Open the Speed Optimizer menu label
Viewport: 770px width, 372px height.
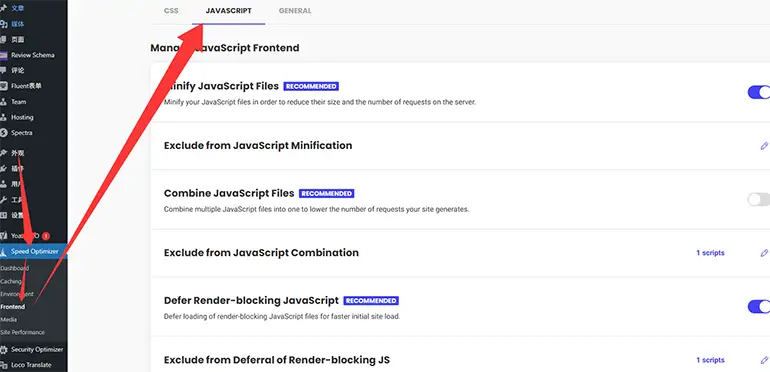(35, 252)
